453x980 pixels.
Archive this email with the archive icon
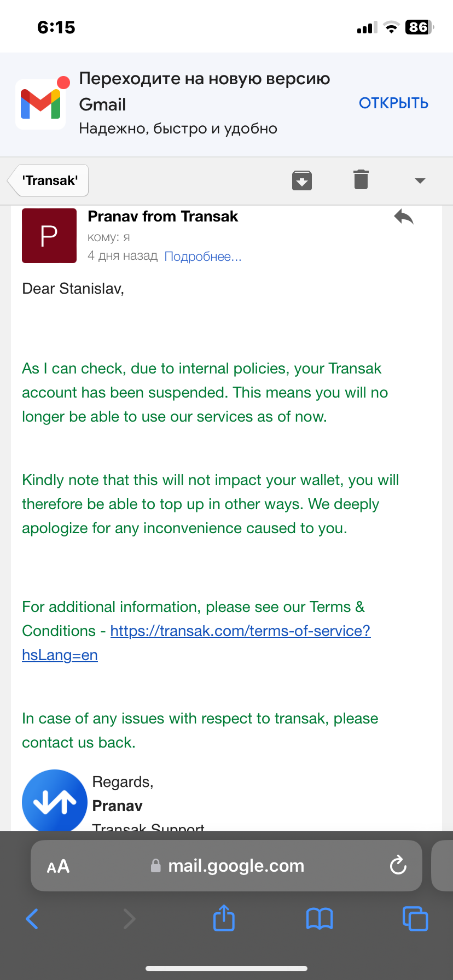[302, 180]
